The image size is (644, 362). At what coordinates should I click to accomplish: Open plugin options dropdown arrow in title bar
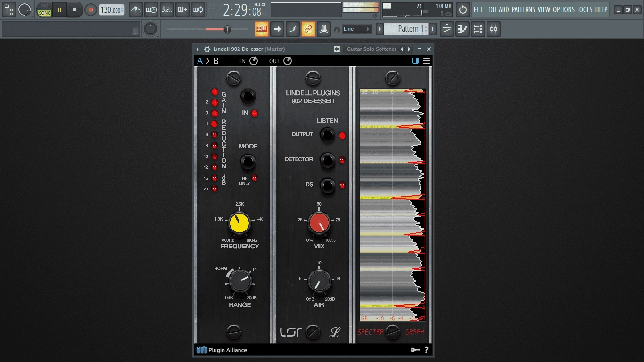click(198, 49)
